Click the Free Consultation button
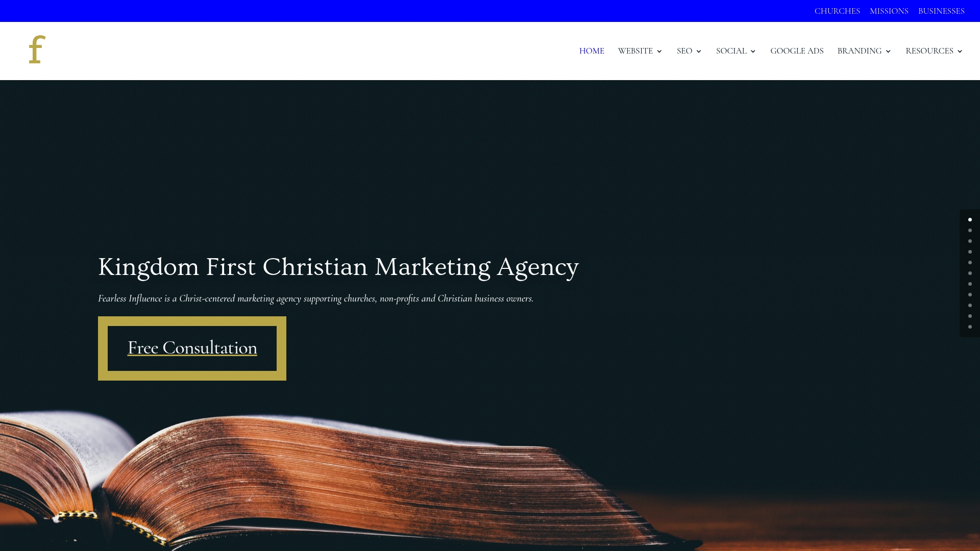The height and width of the screenshot is (551, 980). click(x=192, y=348)
